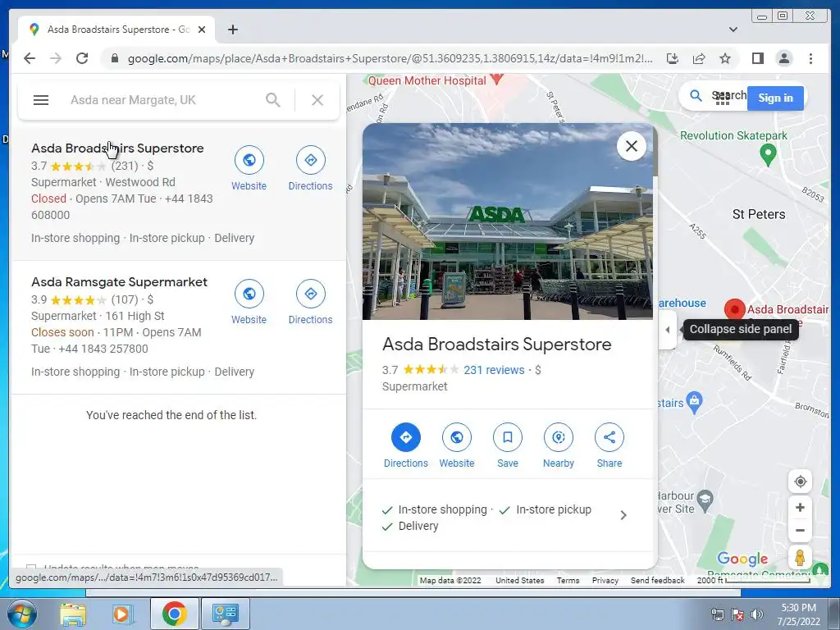
Task: Go back in Chrome
Action: tap(30, 58)
